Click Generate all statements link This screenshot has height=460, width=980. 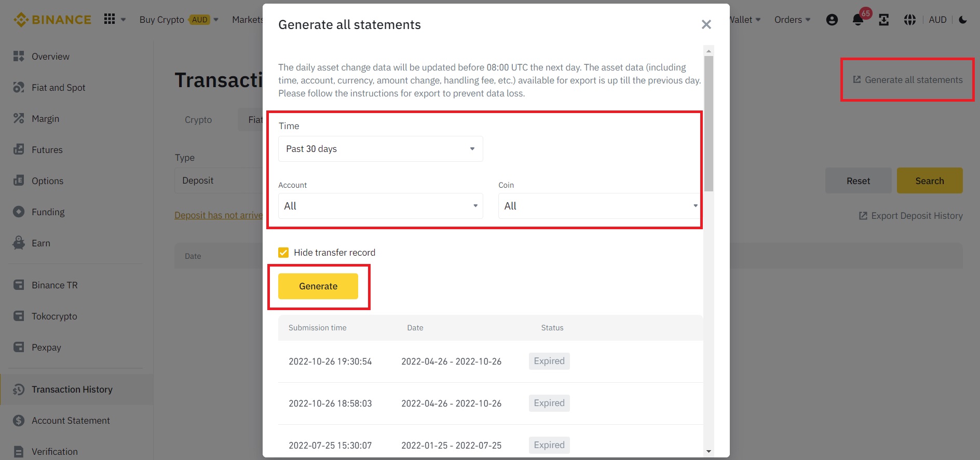(914, 80)
